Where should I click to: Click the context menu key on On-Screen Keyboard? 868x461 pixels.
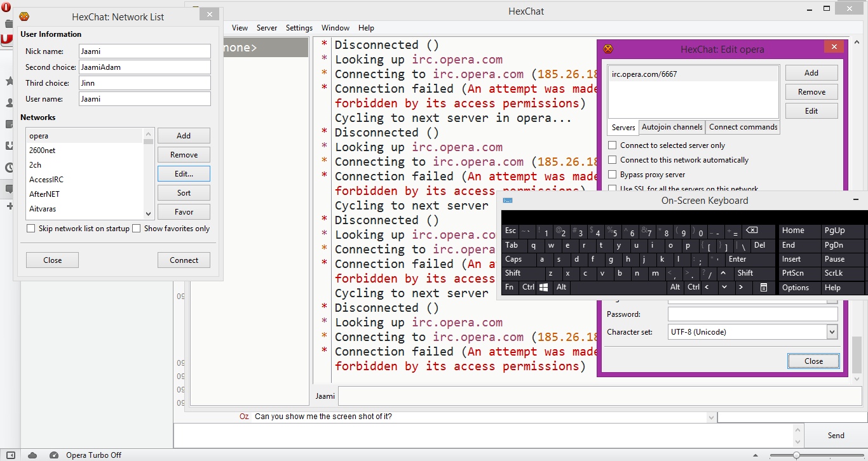(764, 287)
